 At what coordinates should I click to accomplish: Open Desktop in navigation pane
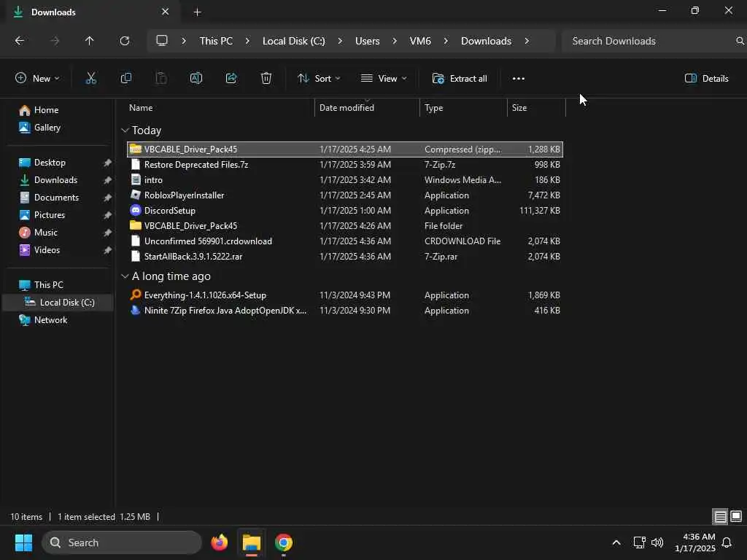coord(50,163)
